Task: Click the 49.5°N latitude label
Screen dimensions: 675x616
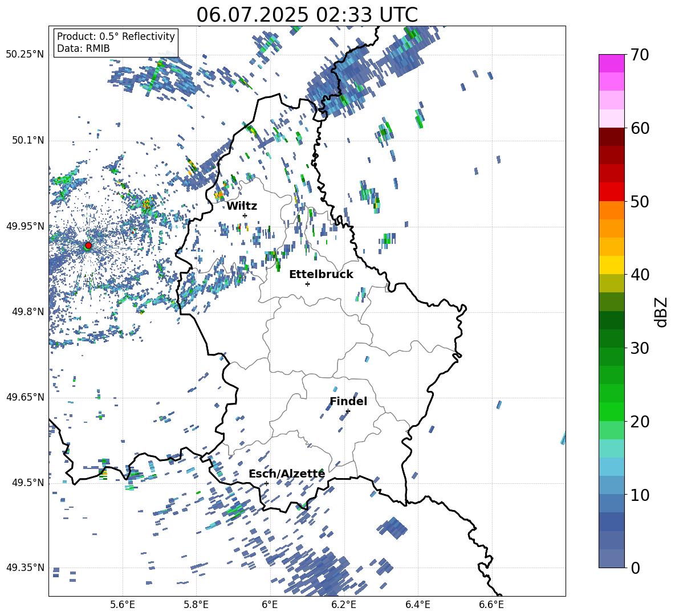Action: point(27,483)
